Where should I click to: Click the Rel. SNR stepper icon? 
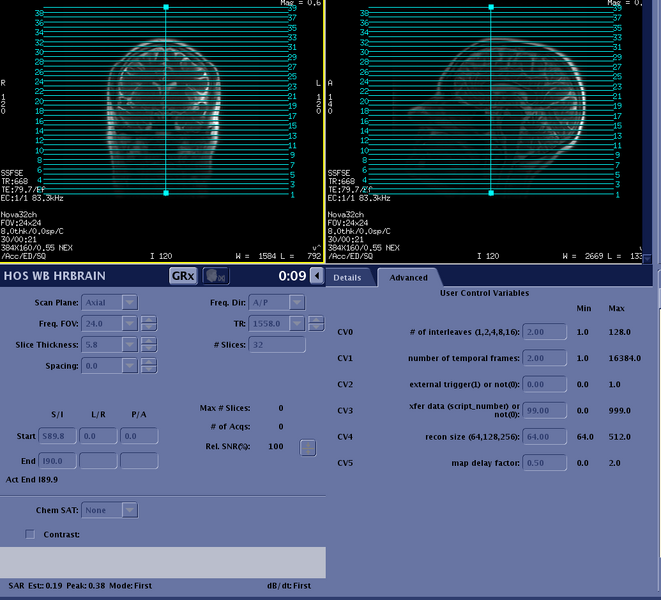point(308,447)
